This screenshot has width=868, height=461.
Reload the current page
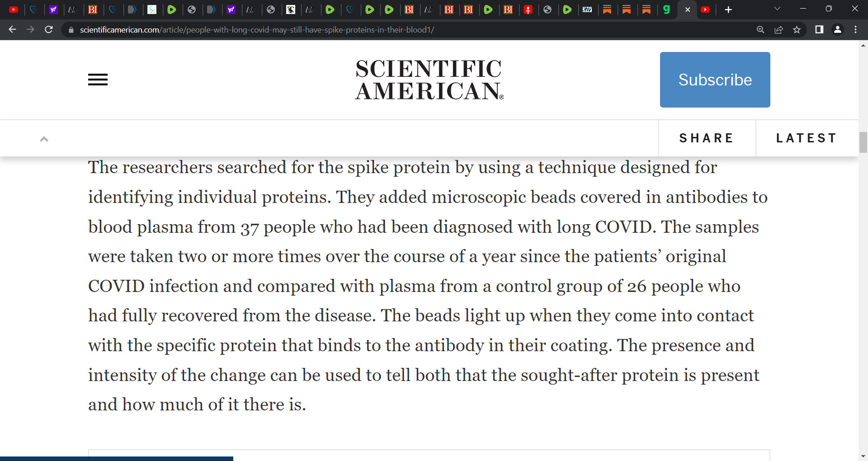pos(49,29)
